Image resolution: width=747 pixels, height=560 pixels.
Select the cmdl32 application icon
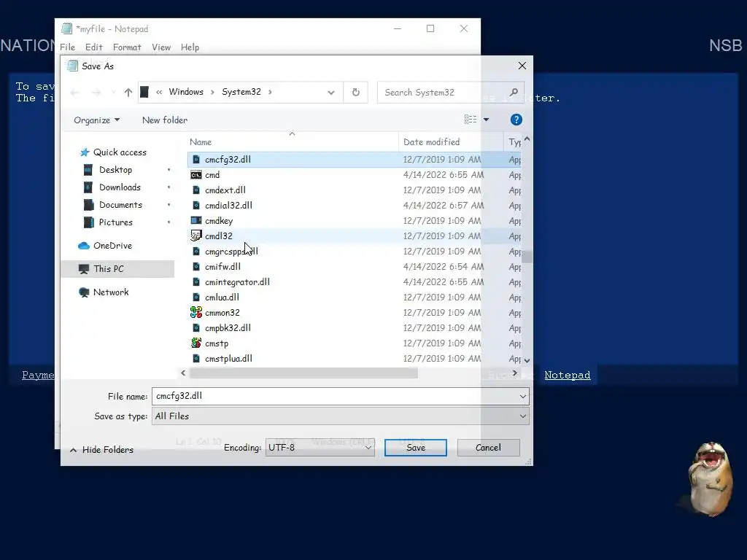click(196, 236)
